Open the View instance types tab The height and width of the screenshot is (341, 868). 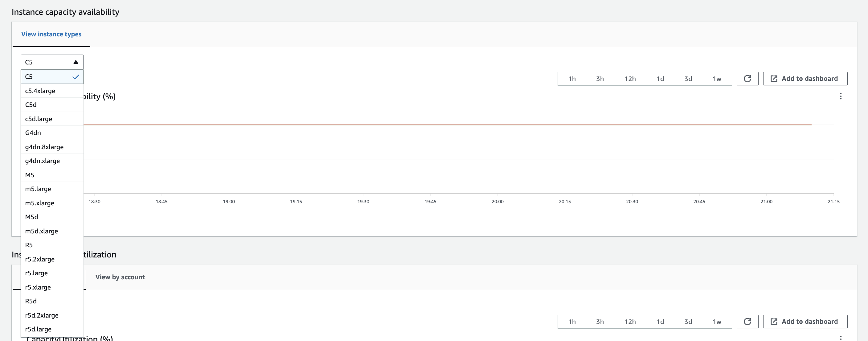point(51,34)
